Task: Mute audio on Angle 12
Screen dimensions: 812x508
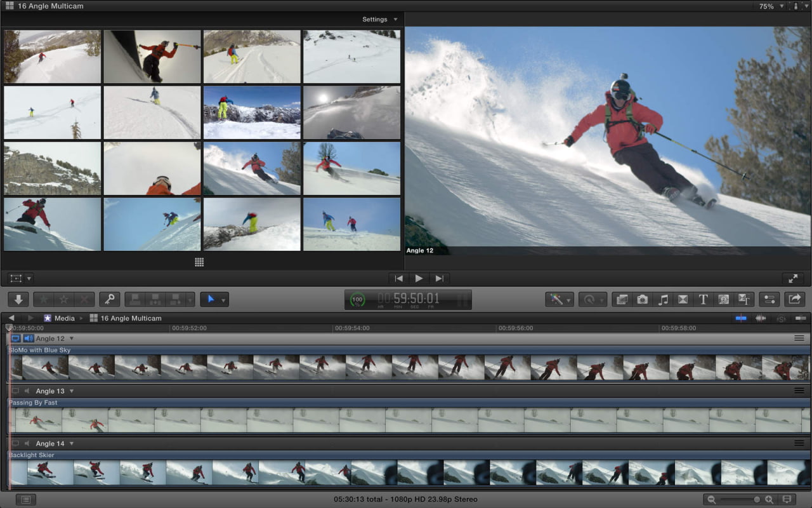Action: point(28,338)
